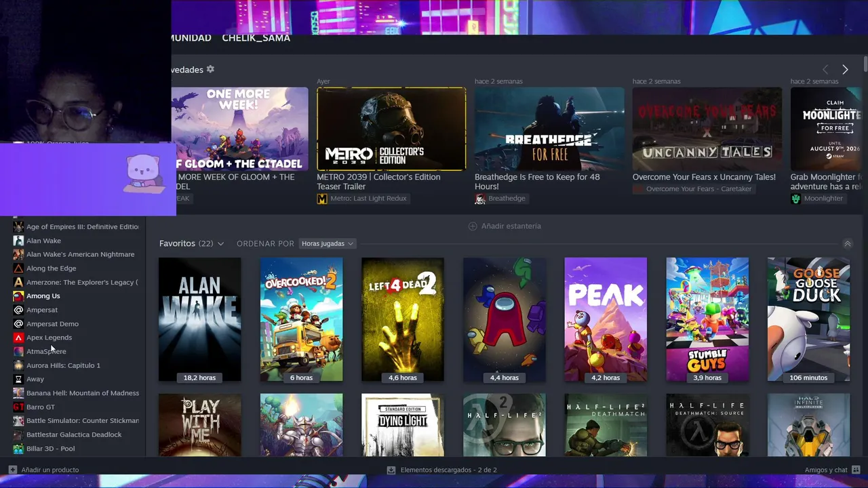Select the Dying Light Standard Edition cover
Image resolution: width=868 pixels, height=488 pixels.
(403, 425)
